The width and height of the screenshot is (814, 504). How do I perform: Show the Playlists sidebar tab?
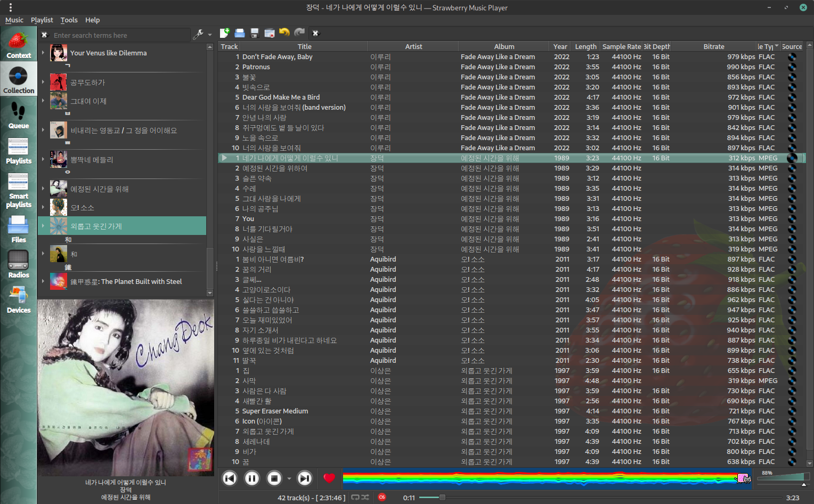click(x=18, y=150)
